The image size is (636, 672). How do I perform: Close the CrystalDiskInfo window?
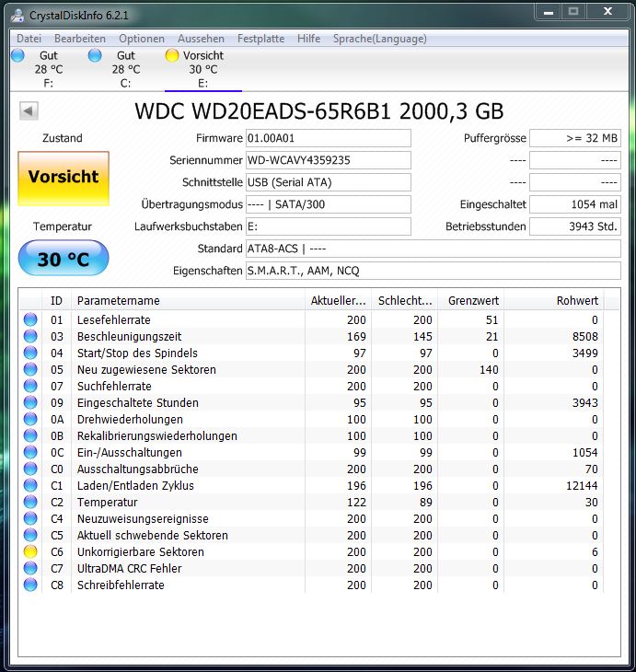(607, 12)
